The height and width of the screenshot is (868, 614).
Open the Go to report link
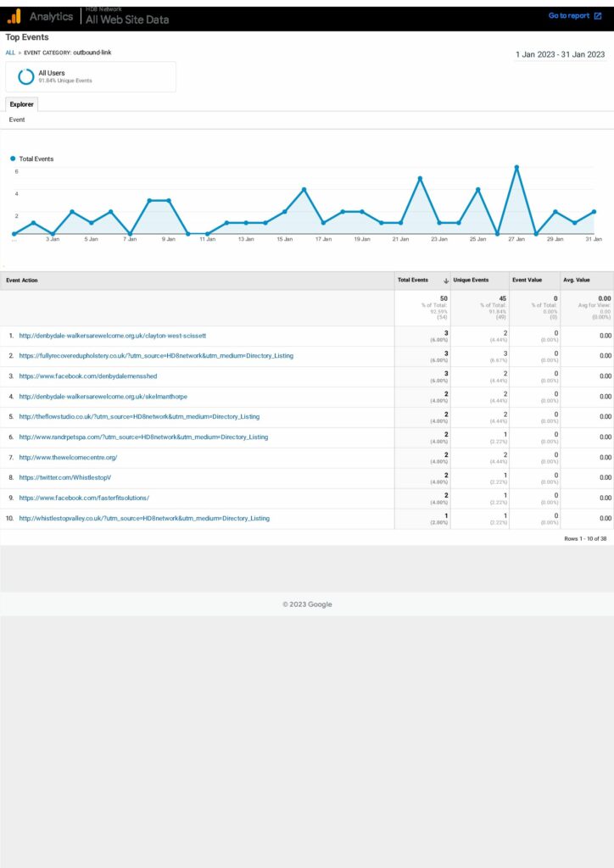click(x=568, y=15)
